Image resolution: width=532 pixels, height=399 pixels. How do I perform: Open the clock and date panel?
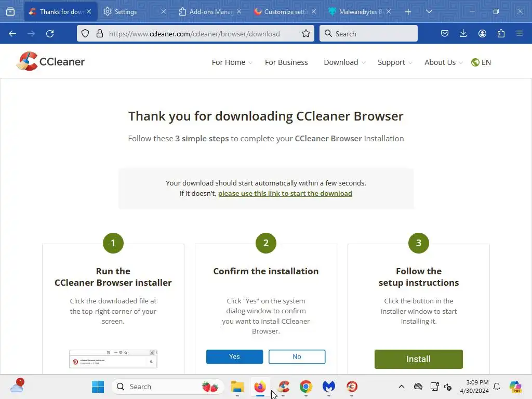tap(474, 387)
